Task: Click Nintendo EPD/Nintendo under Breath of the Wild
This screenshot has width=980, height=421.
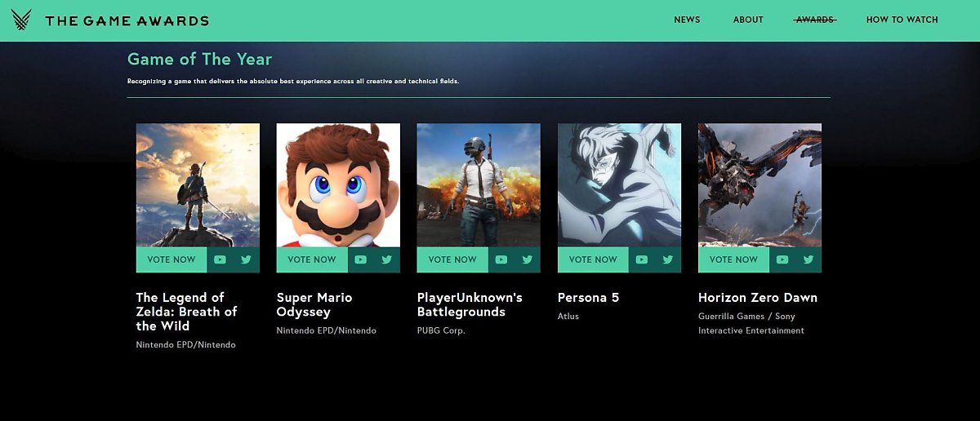Action: [x=186, y=344]
